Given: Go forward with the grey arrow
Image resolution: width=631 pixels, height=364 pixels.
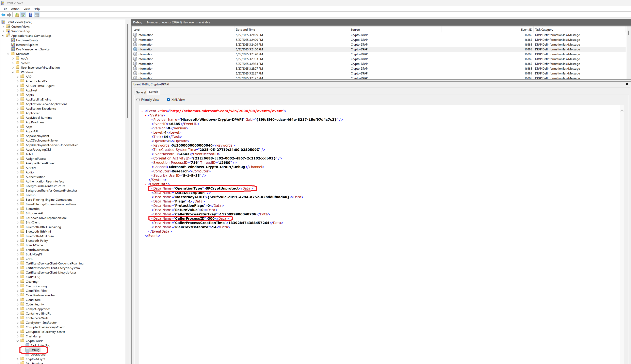Looking at the screenshot, I should 9,15.
